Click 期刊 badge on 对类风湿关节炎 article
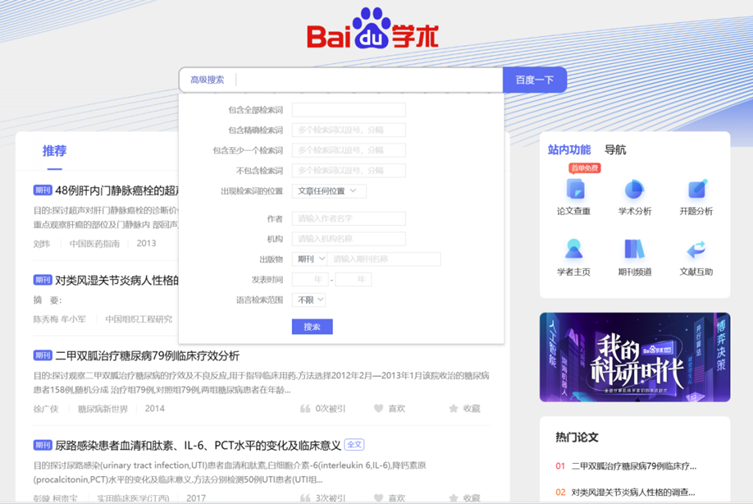Image resolution: width=753 pixels, height=504 pixels. 42,280
